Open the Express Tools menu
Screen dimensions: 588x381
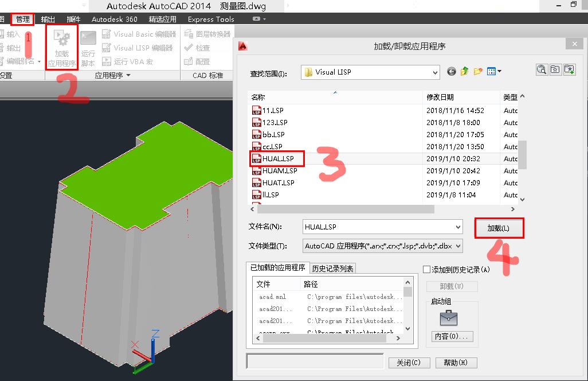pos(210,19)
